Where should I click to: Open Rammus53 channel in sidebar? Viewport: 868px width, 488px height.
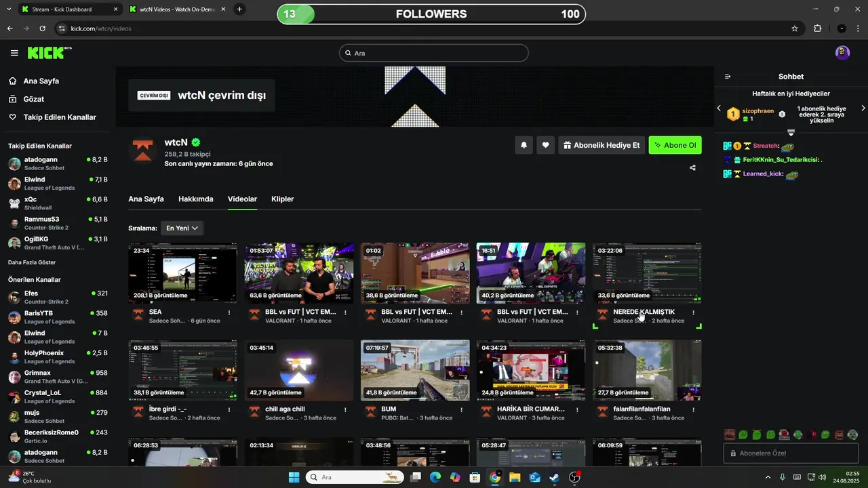(58, 223)
